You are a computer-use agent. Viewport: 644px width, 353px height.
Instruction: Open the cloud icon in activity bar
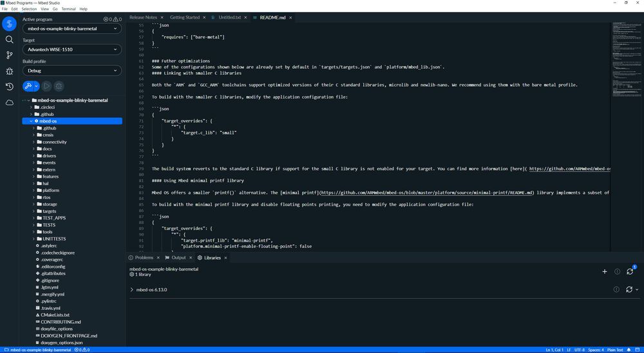[x=9, y=102]
